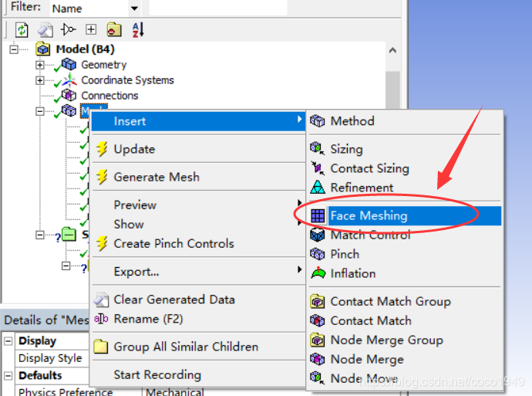Choose Group All Similar Children

click(198, 347)
